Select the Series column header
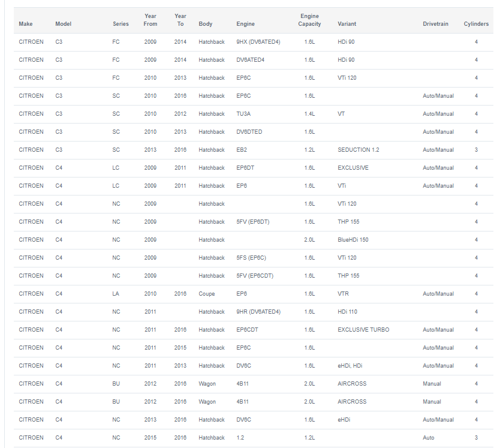Image resolution: width=500 pixels, height=448 pixels. 121,24
